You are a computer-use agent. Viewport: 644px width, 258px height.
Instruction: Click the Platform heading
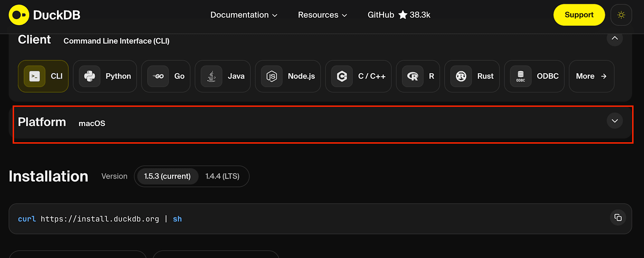coord(42,122)
